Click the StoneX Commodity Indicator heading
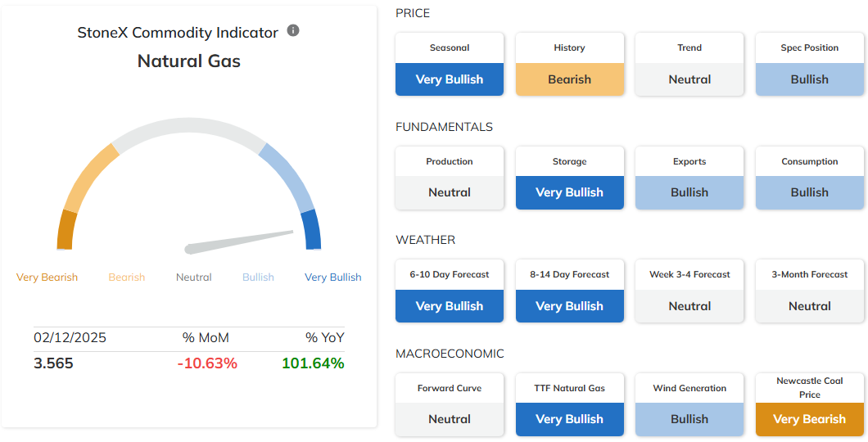 coord(178,33)
